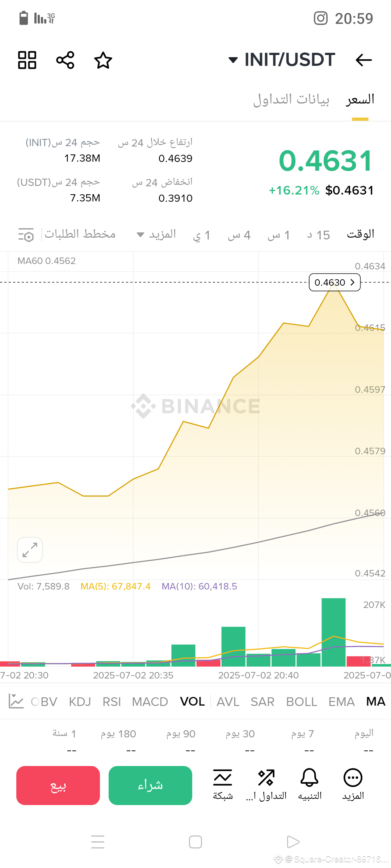Image resolution: width=391 pixels, height=868 pixels.
Task: Tap the green شراء buy button
Action: pyautogui.click(x=150, y=786)
